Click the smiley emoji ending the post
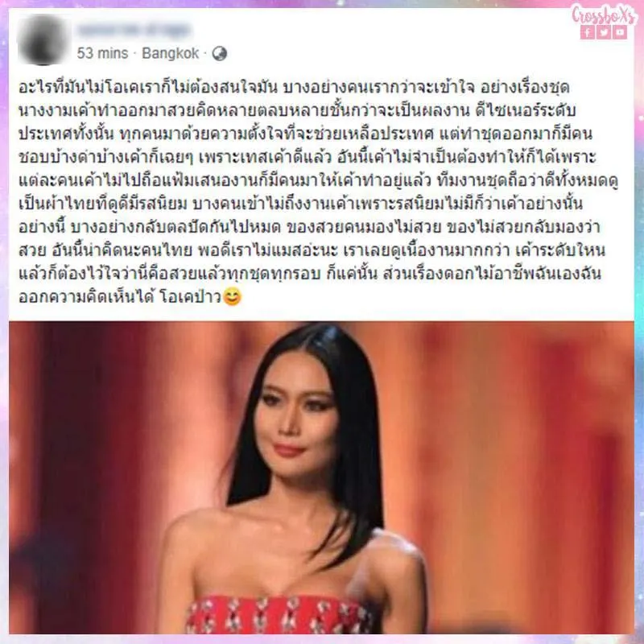This screenshot has height=644, width=644. pyautogui.click(x=232, y=296)
